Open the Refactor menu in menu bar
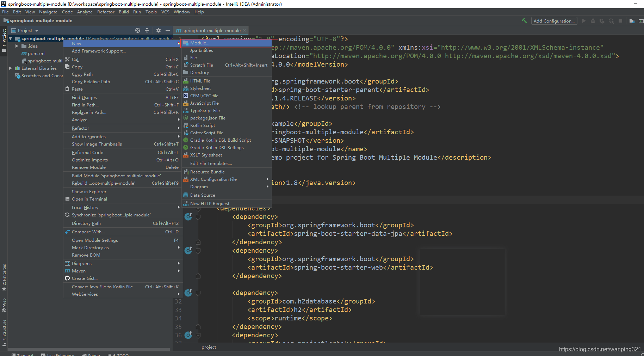 coord(106,12)
